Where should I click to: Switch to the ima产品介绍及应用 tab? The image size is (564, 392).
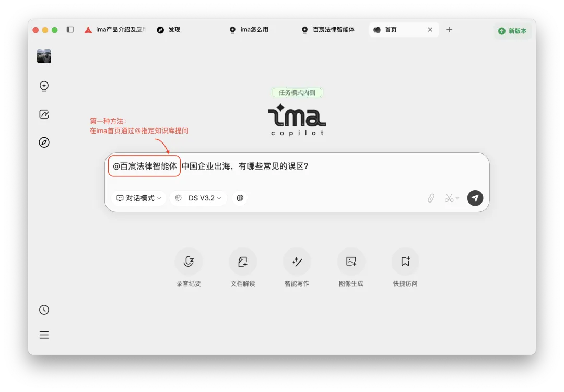coord(115,29)
